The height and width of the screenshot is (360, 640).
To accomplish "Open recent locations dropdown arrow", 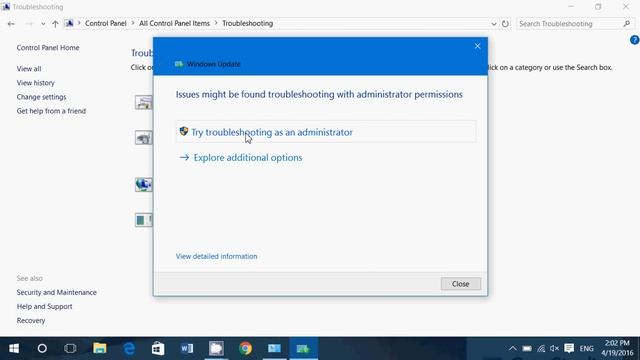I will pos(43,24).
